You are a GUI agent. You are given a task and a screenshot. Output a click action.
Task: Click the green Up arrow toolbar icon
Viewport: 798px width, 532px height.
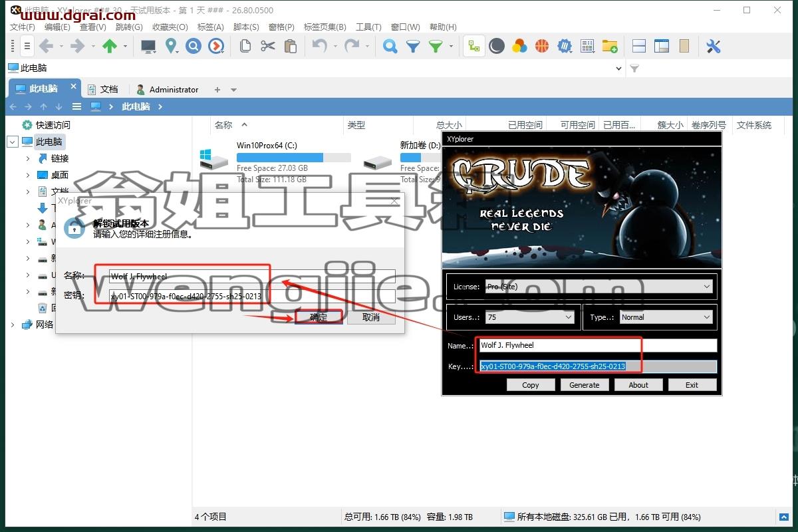[x=109, y=46]
